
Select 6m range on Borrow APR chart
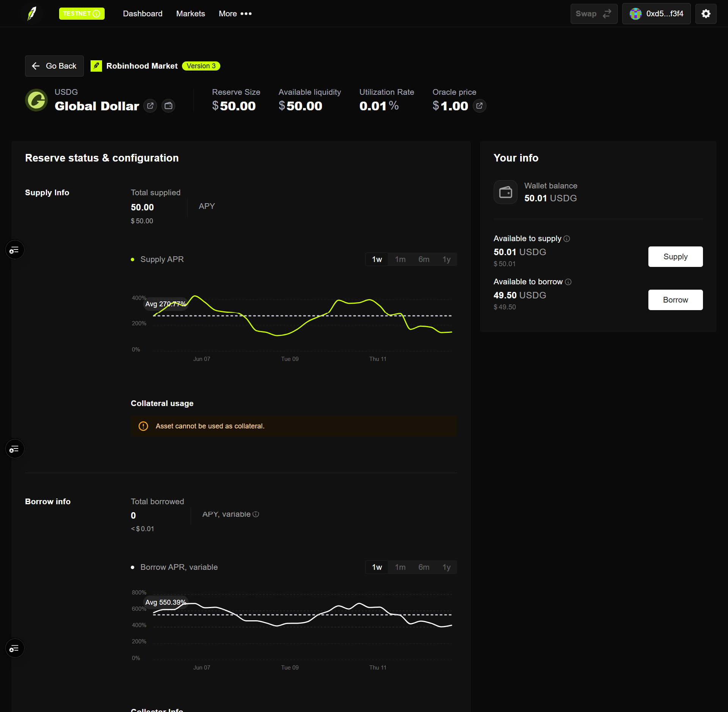pos(424,567)
